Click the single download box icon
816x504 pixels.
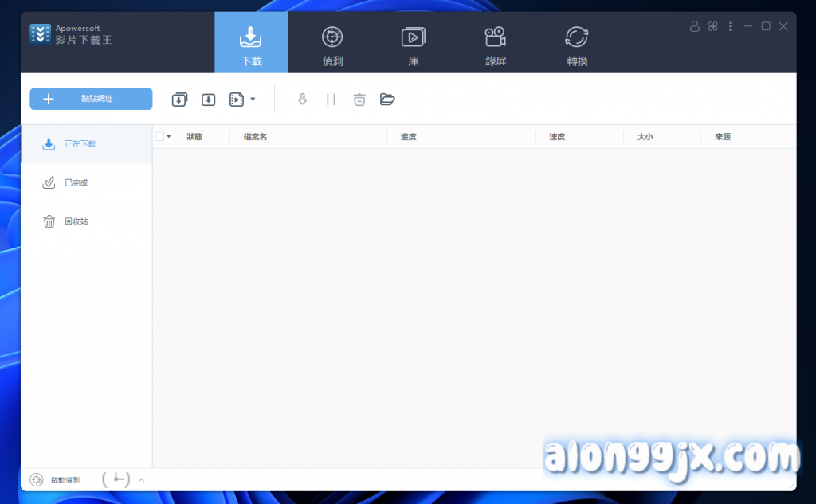click(x=208, y=100)
